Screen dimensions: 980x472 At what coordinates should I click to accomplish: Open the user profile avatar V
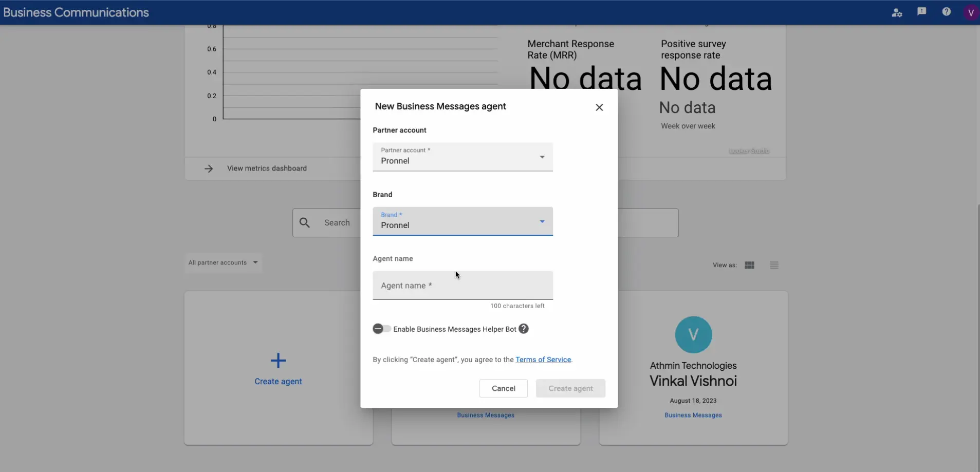pos(970,13)
